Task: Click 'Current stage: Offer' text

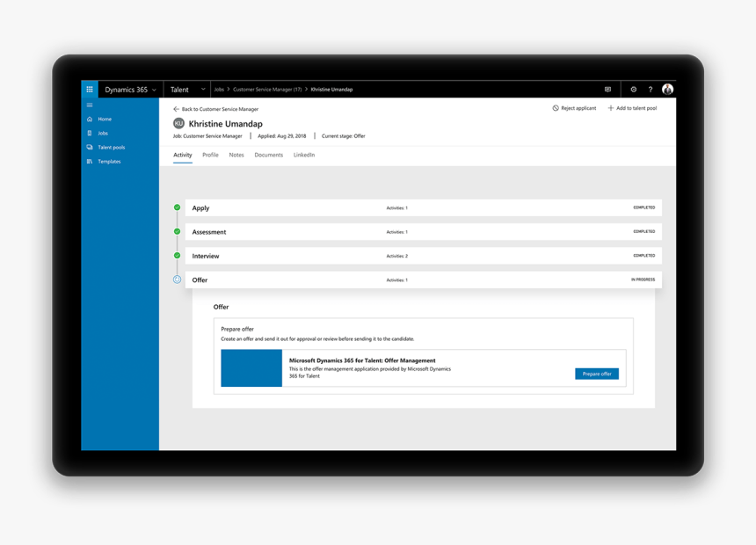Action: pos(344,136)
